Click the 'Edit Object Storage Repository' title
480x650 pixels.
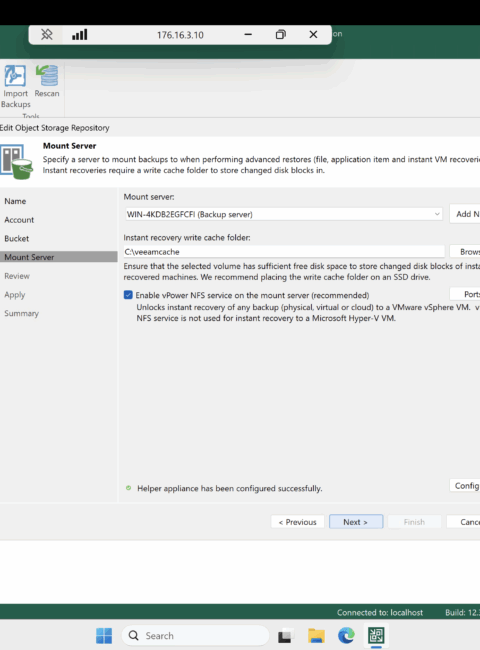coord(55,128)
